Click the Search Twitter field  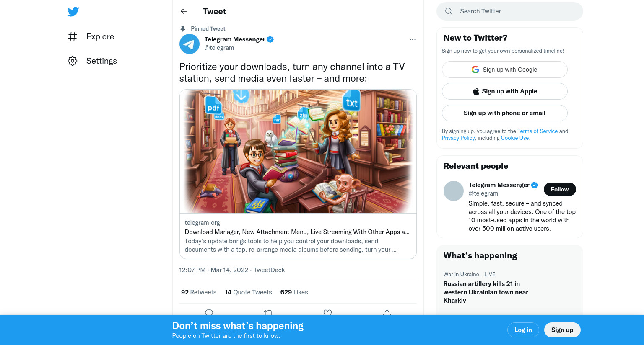tap(510, 11)
